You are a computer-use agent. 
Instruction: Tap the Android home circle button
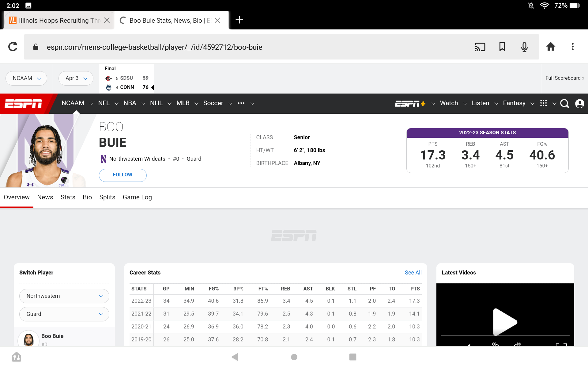[294, 357]
